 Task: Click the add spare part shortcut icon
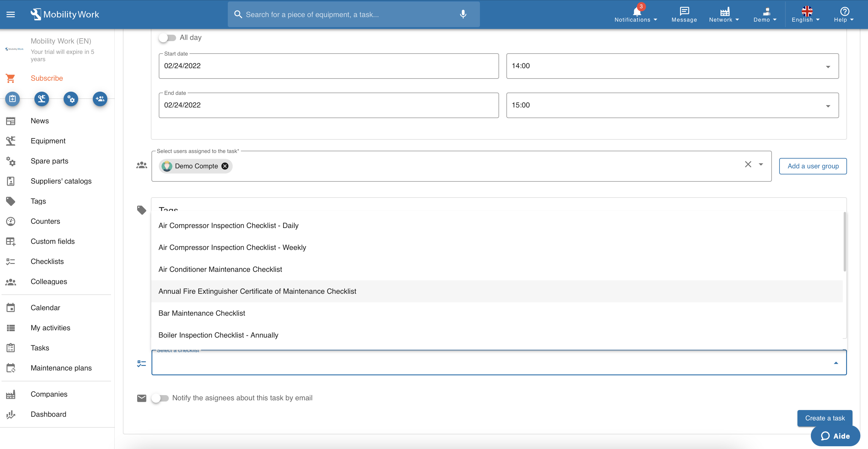point(71,99)
